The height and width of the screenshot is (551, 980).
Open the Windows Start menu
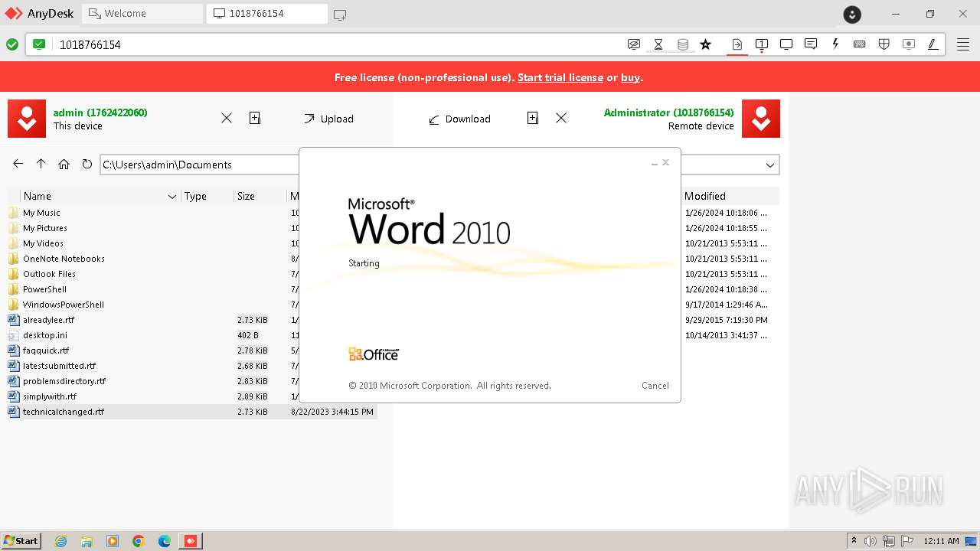[21, 540]
